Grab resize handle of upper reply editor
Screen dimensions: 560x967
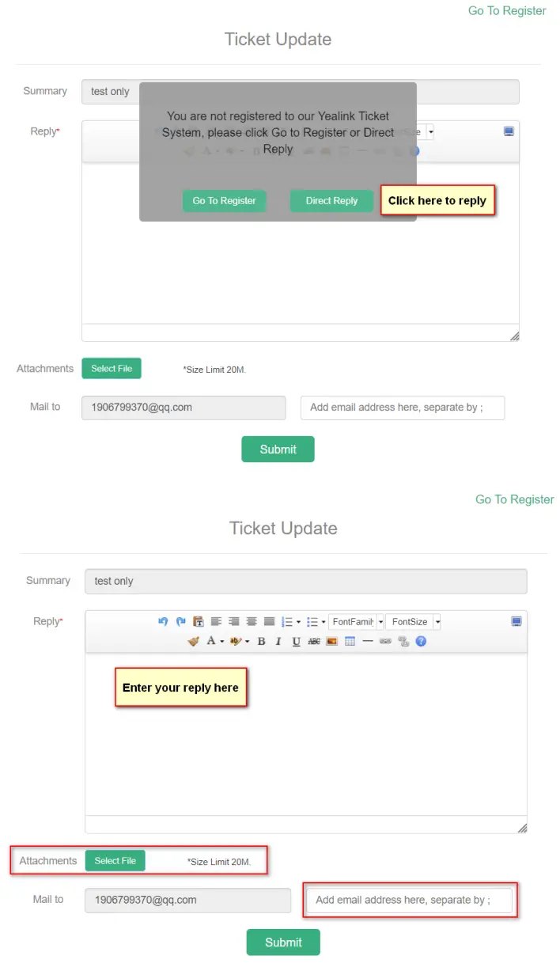coord(514,336)
